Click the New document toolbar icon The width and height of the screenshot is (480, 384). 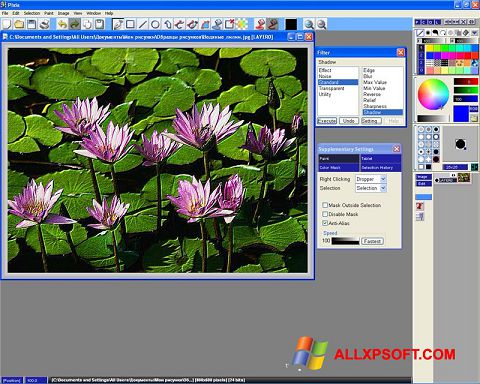[7, 24]
